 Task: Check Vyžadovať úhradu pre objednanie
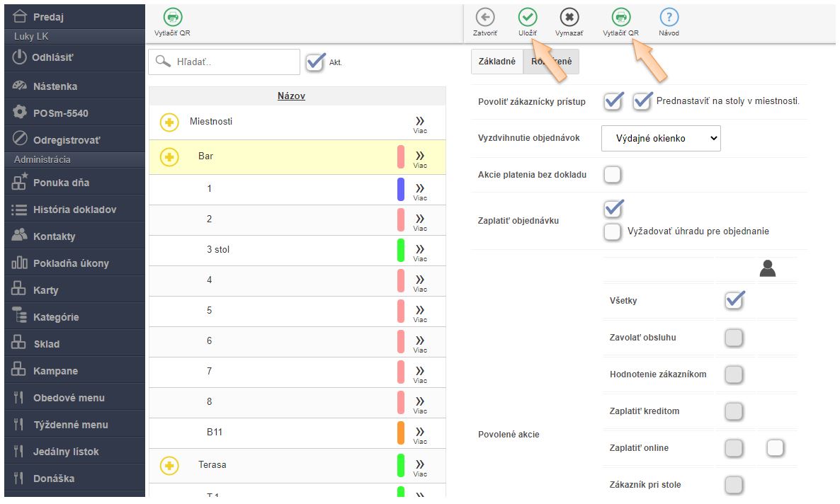(x=613, y=231)
